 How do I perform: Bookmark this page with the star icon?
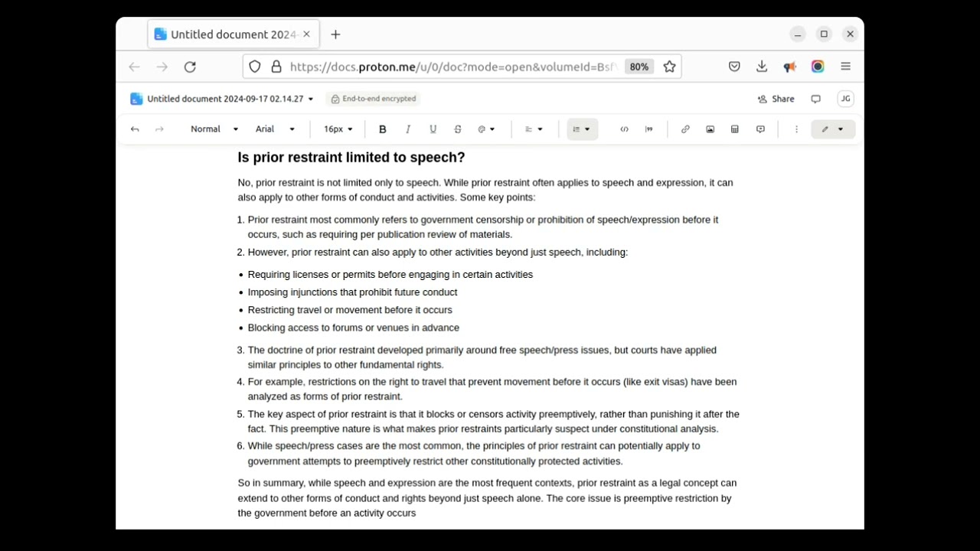[x=669, y=67]
